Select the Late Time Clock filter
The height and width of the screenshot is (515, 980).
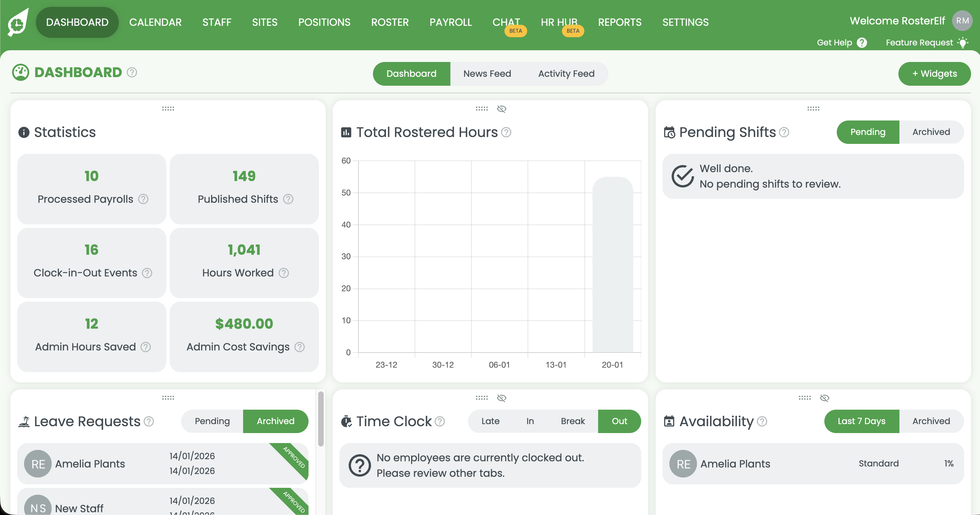pyautogui.click(x=490, y=421)
